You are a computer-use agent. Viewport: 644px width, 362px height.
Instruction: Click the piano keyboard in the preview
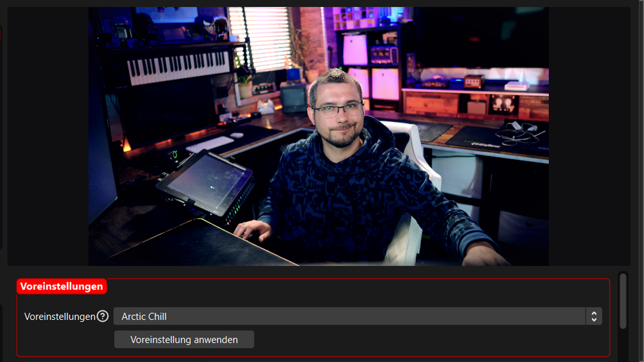click(x=178, y=65)
